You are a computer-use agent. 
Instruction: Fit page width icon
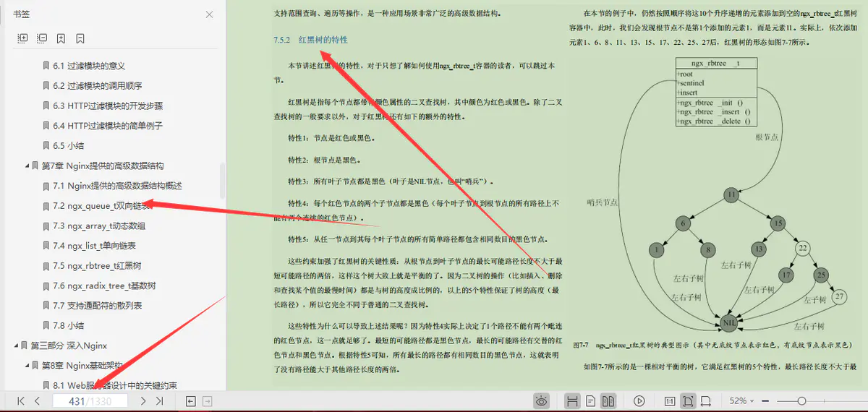click(707, 400)
